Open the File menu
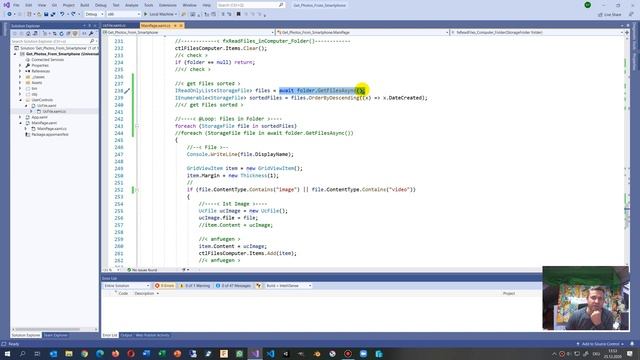The height and width of the screenshot is (360, 640). point(16,5)
